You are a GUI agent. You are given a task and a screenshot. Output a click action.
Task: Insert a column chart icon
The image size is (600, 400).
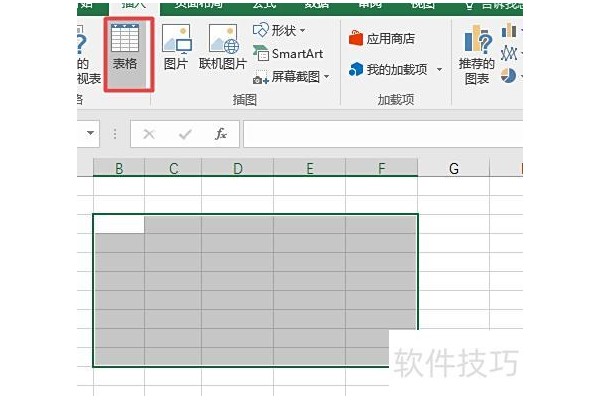point(509,30)
